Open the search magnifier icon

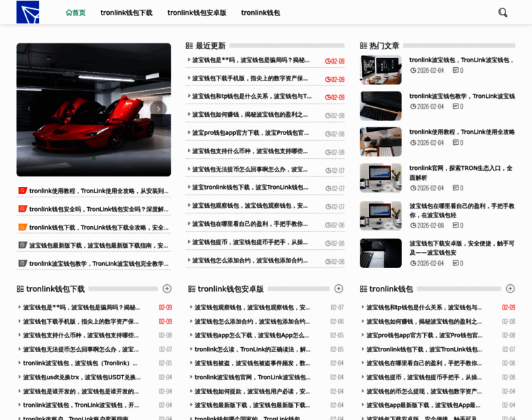pos(503,13)
